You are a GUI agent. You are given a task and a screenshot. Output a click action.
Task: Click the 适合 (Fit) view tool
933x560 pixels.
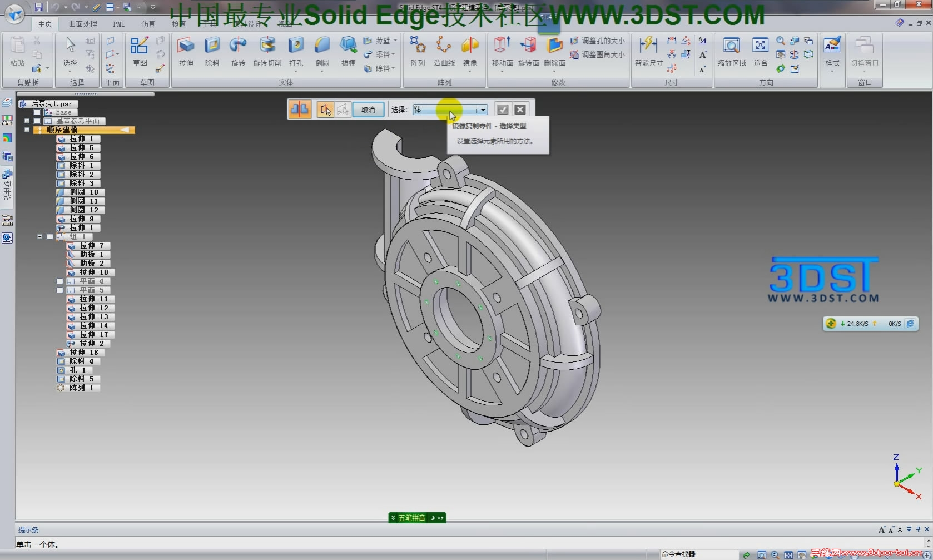[760, 52]
